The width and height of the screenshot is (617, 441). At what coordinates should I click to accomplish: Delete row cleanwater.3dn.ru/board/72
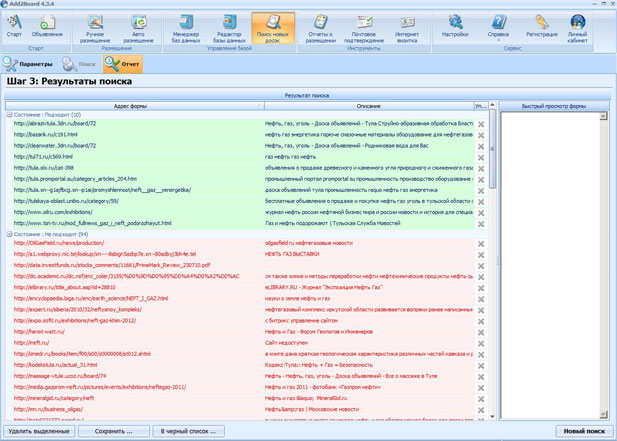click(481, 146)
